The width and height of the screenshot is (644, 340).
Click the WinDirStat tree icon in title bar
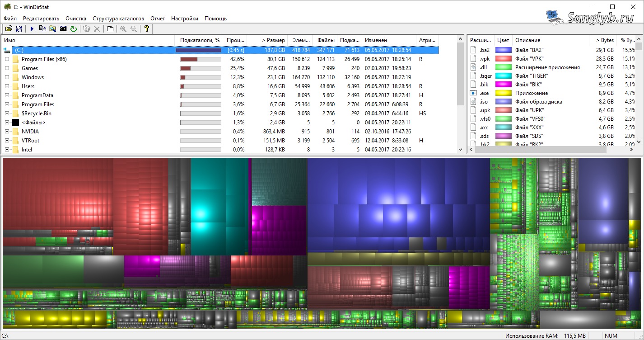[x=7, y=7]
